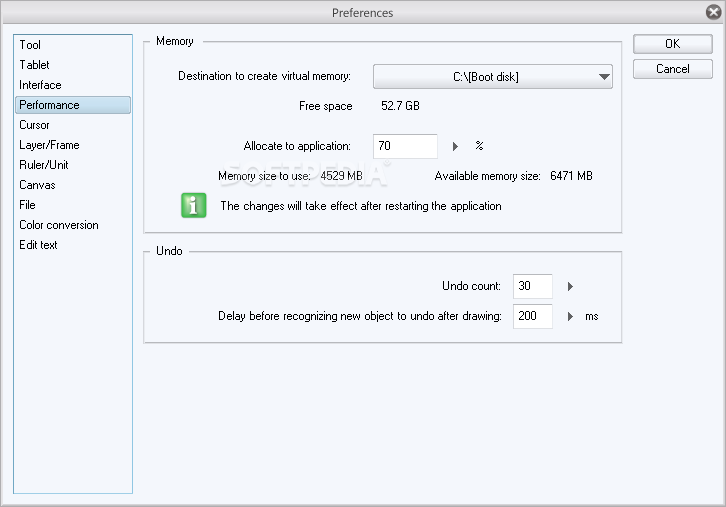Select the File category
The image size is (726, 507).
[x=73, y=205]
